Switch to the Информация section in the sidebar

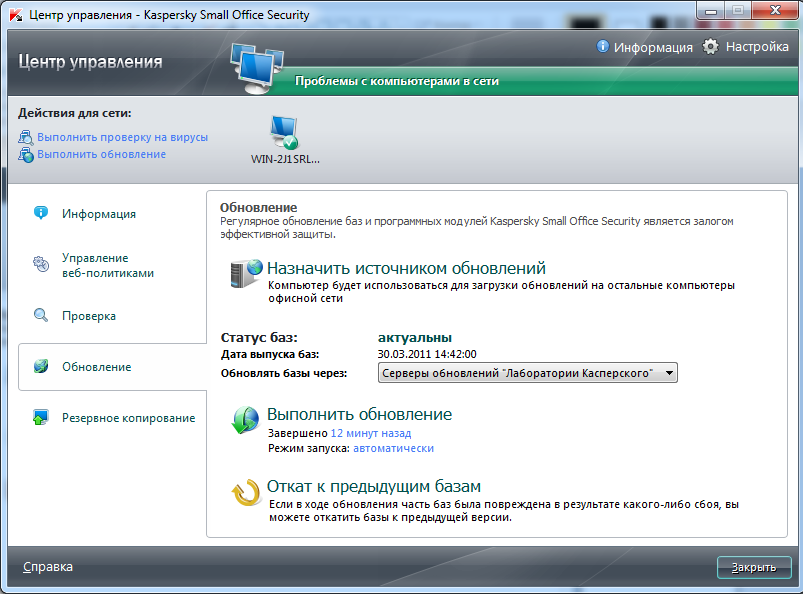99,214
